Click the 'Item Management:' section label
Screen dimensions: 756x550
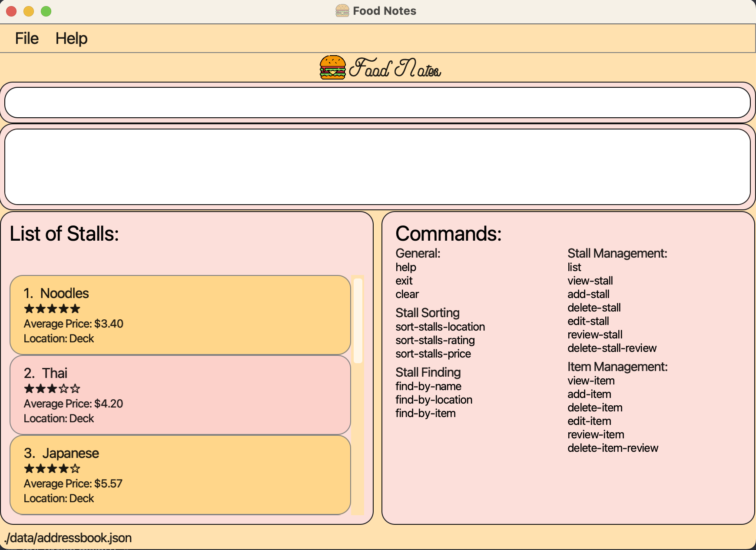(x=617, y=367)
